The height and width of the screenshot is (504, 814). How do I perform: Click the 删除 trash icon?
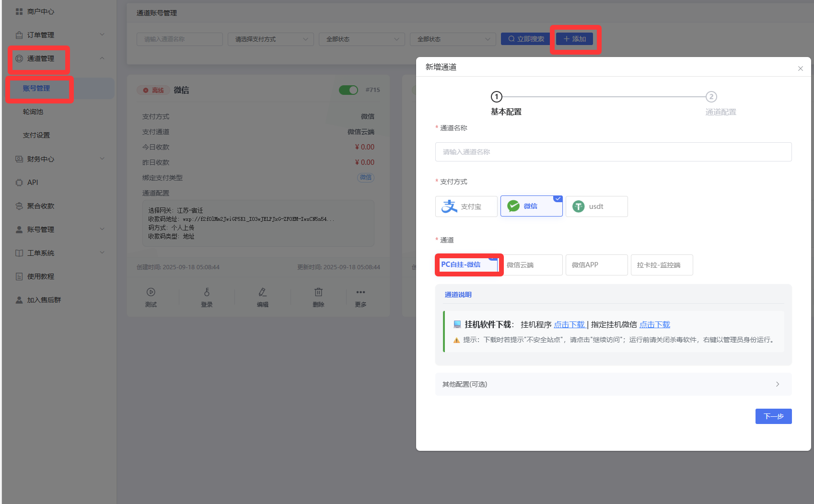click(x=318, y=292)
